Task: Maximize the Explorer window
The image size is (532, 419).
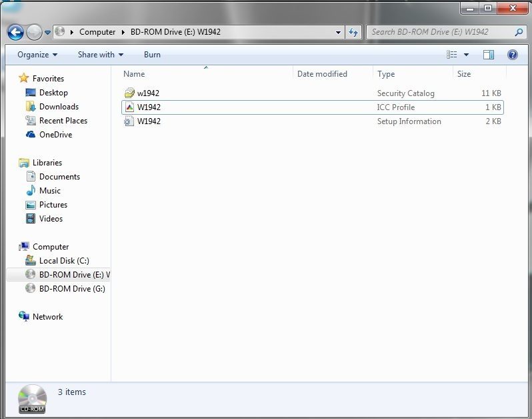Action: point(488,8)
